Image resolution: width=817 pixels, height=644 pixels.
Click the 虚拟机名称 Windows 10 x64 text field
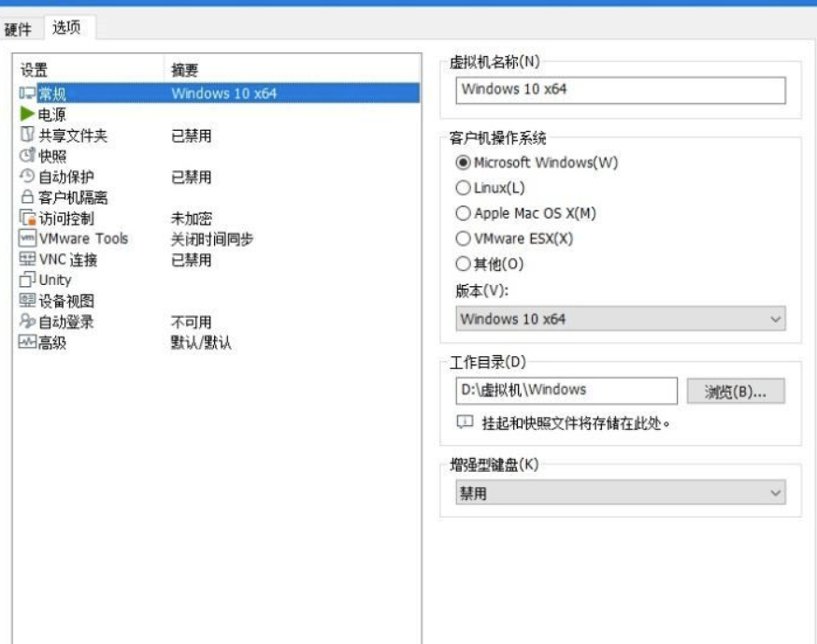(x=621, y=90)
